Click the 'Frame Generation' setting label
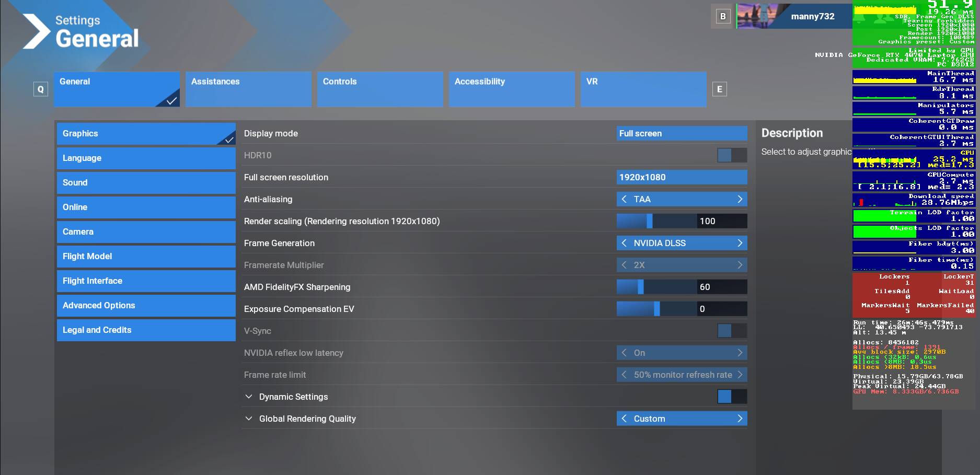 click(x=279, y=243)
